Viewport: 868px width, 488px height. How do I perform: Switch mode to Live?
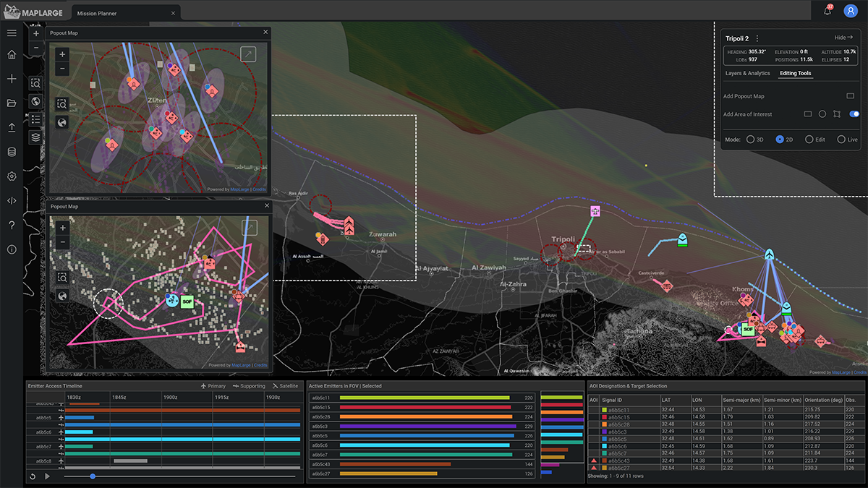click(x=841, y=139)
